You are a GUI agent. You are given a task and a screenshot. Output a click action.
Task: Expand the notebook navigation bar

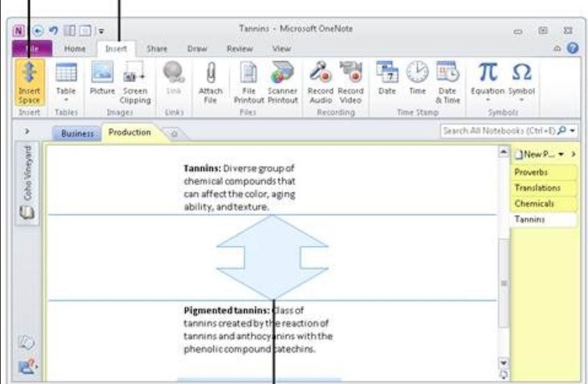tap(27, 131)
